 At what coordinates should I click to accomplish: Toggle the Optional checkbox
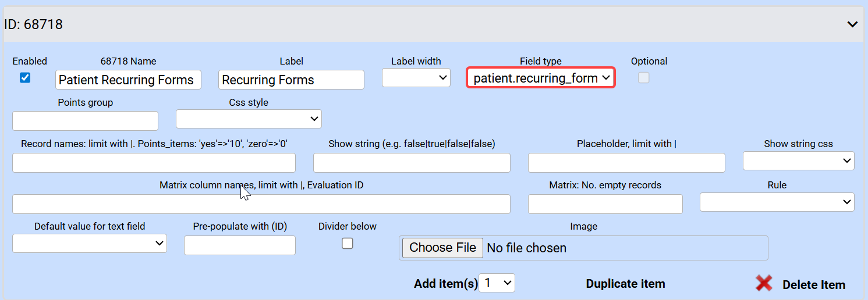coord(643,77)
